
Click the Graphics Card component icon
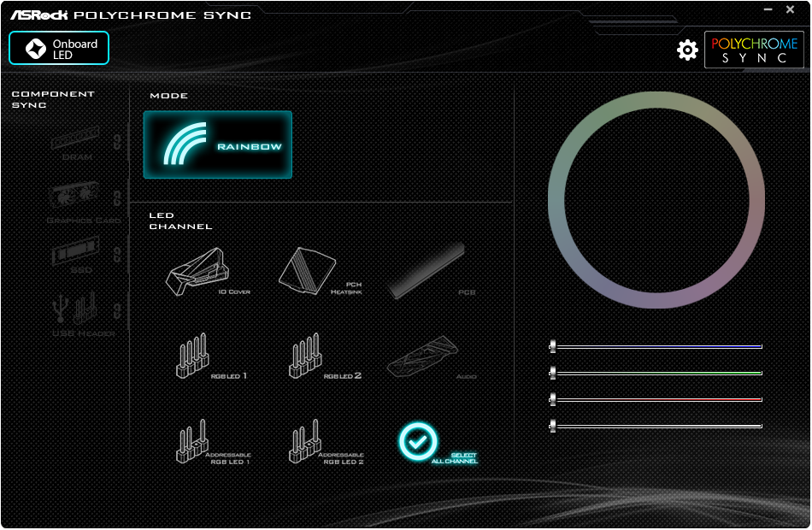(74, 197)
